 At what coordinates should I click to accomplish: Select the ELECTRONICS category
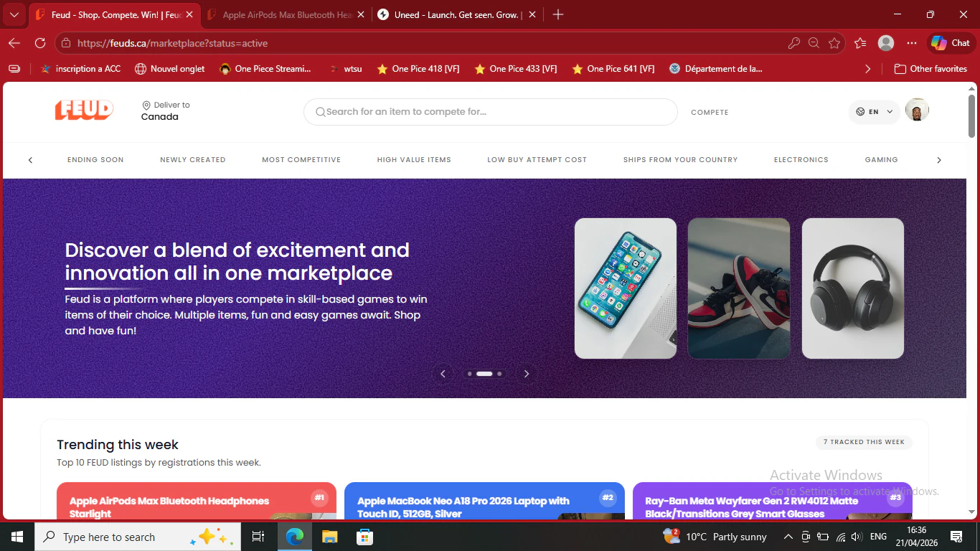coord(801,159)
